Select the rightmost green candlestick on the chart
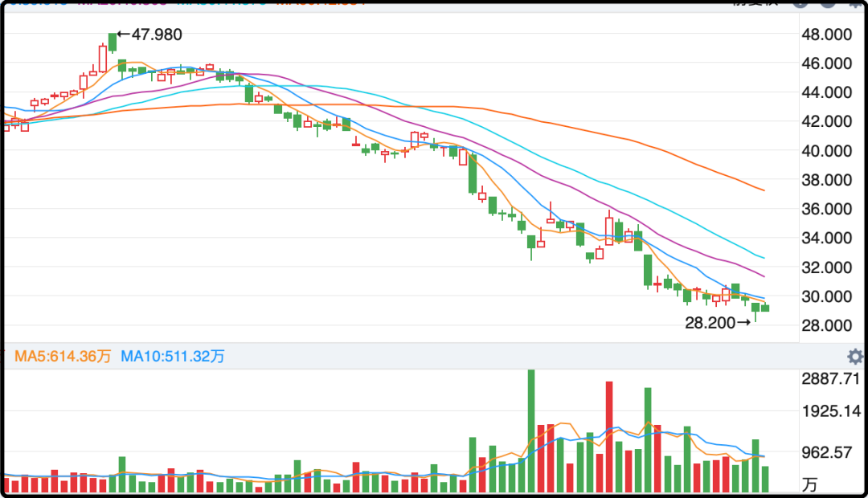This screenshot has height=498, width=868. click(764, 308)
